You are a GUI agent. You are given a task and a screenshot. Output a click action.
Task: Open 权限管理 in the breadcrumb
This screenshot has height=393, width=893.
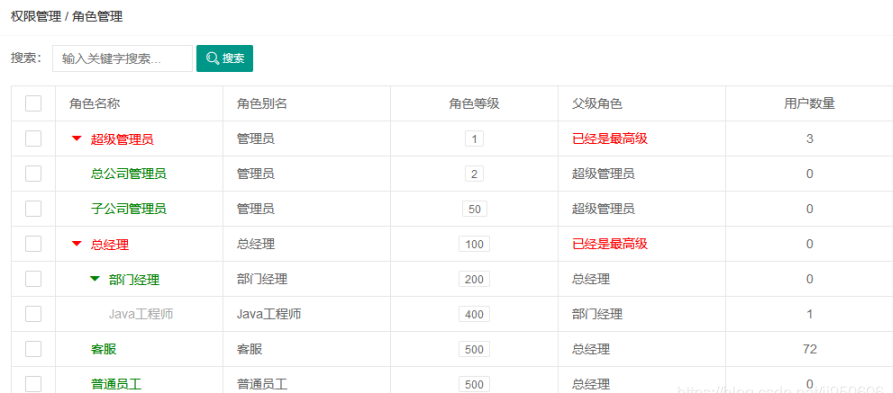tap(36, 17)
